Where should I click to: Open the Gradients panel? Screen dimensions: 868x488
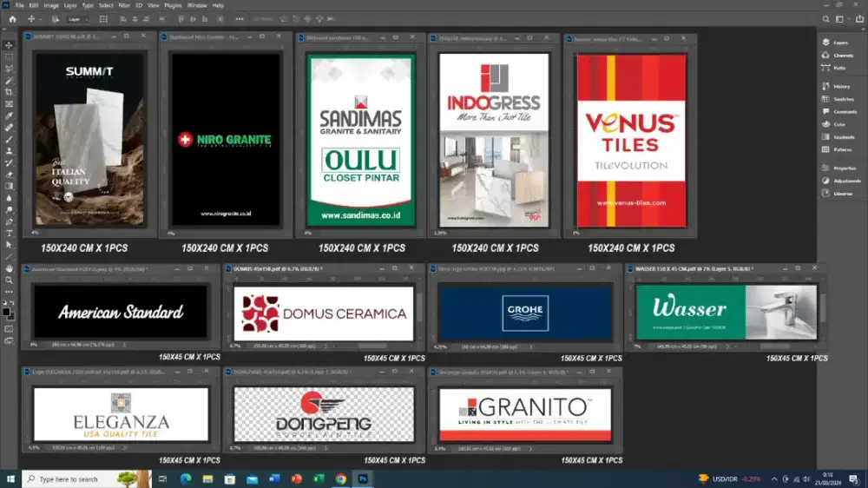point(838,137)
